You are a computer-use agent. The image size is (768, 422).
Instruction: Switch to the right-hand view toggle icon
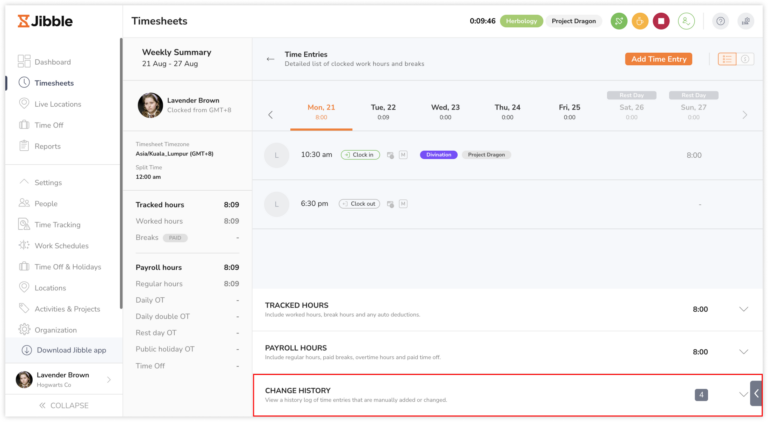745,59
